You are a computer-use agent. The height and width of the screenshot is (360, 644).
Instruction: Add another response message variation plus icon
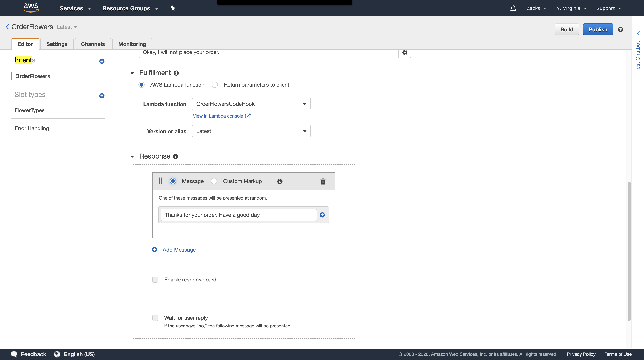pos(322,215)
